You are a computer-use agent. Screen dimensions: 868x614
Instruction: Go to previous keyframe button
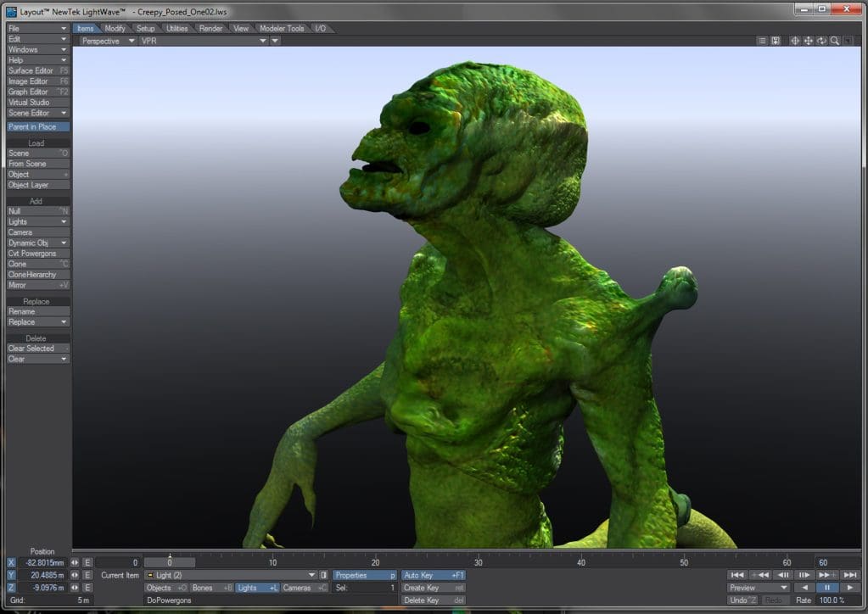tap(760, 575)
